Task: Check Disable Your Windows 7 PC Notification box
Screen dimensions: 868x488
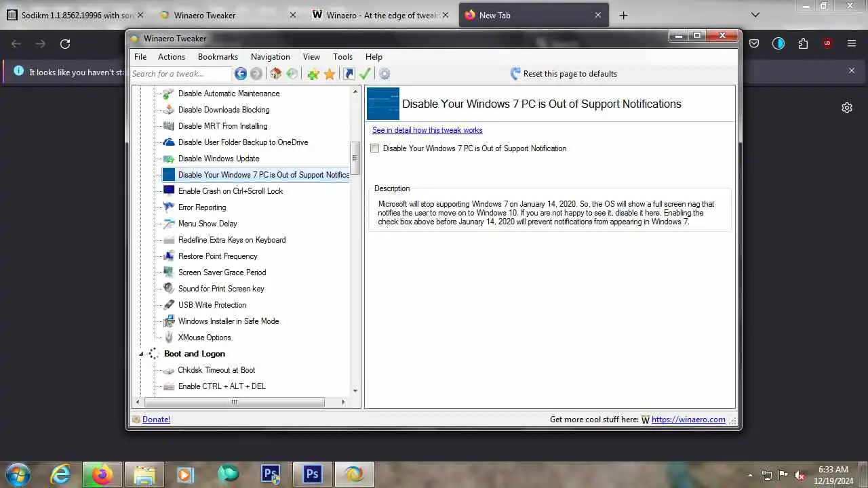Action: point(374,148)
